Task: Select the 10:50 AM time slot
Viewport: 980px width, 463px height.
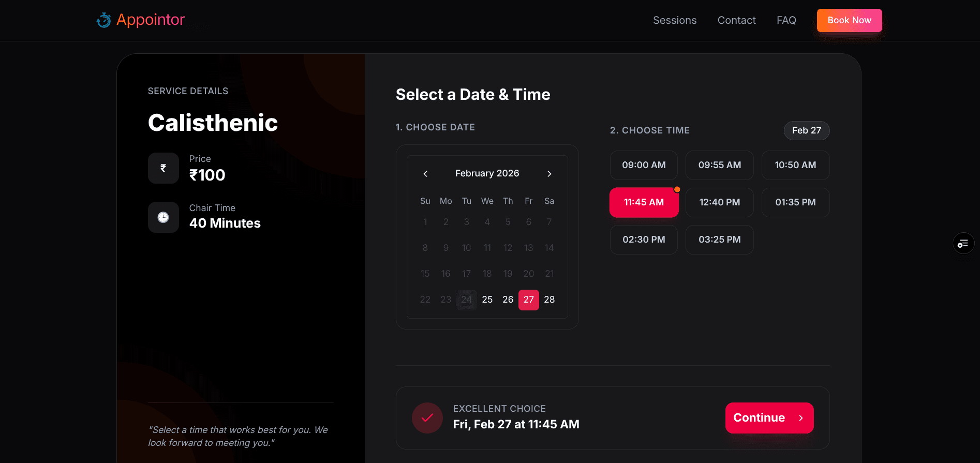Action: point(795,165)
